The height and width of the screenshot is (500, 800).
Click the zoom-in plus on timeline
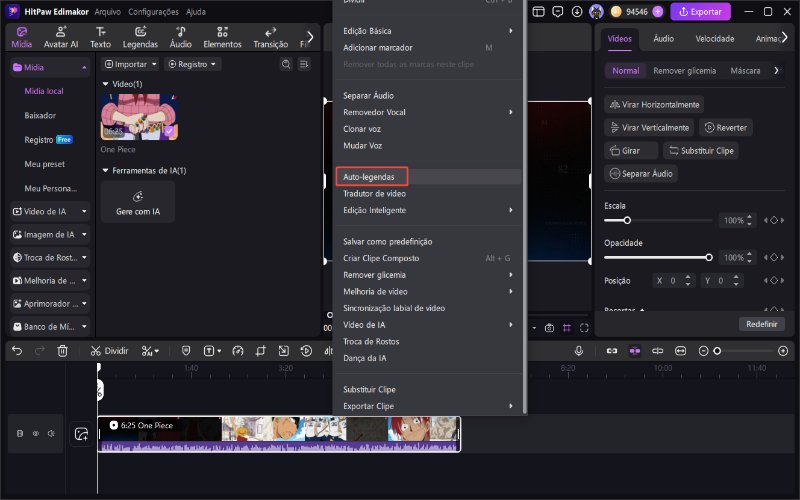[783, 351]
